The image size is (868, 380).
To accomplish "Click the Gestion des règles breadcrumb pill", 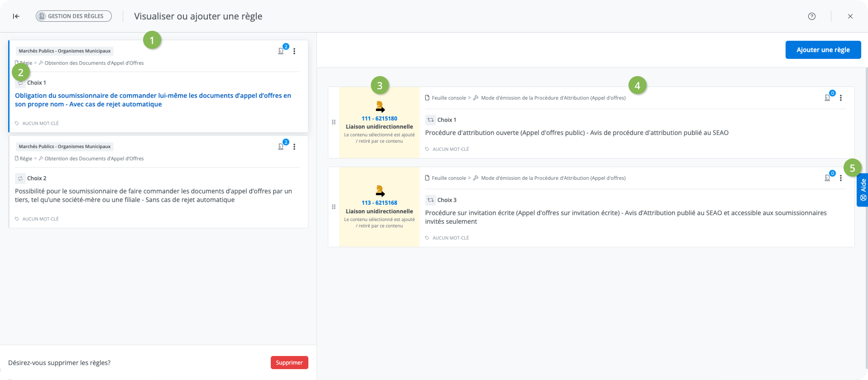I will pyautogui.click(x=74, y=16).
